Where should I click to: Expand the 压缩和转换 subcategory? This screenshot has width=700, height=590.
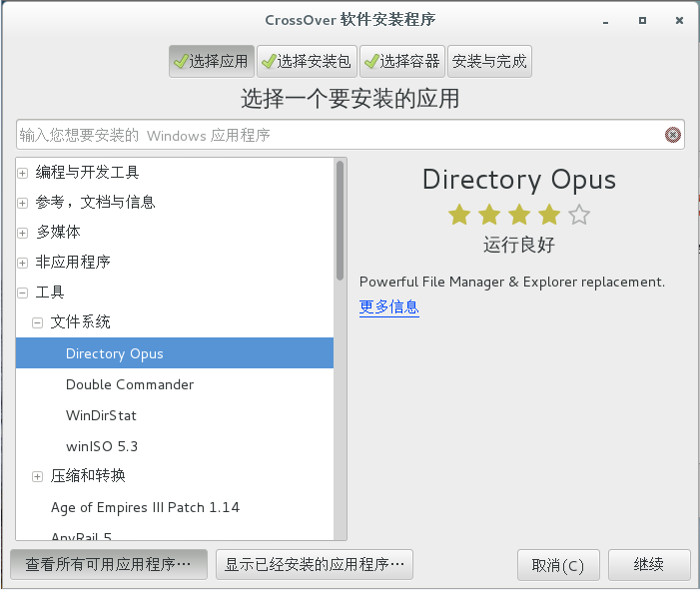tap(38, 476)
